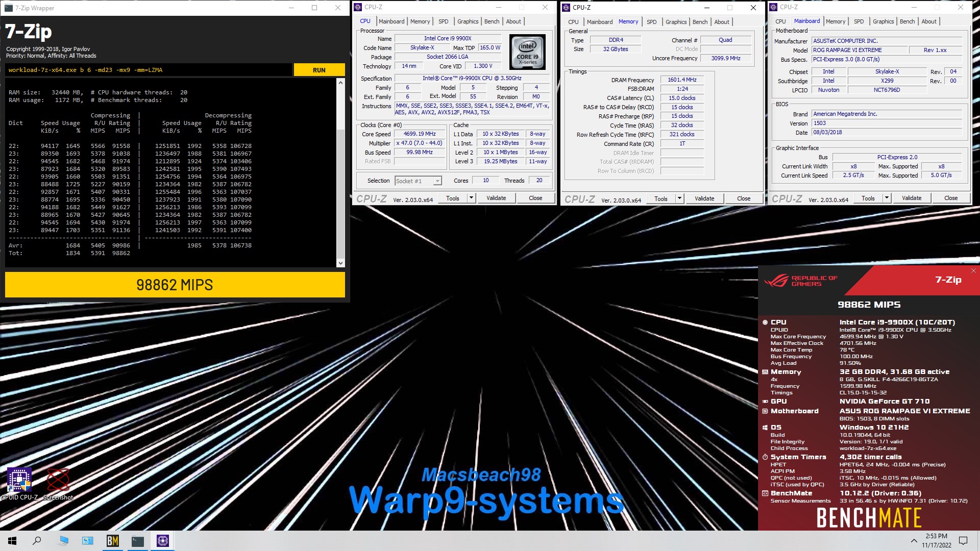980x551 pixels.
Task: Click Validate in Mainboard CPU-Z window
Action: (x=912, y=198)
